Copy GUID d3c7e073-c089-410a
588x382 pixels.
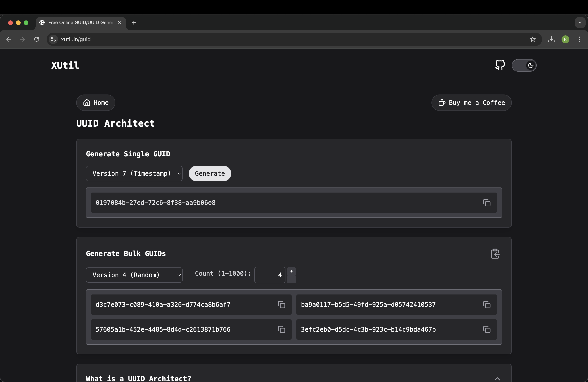click(281, 304)
